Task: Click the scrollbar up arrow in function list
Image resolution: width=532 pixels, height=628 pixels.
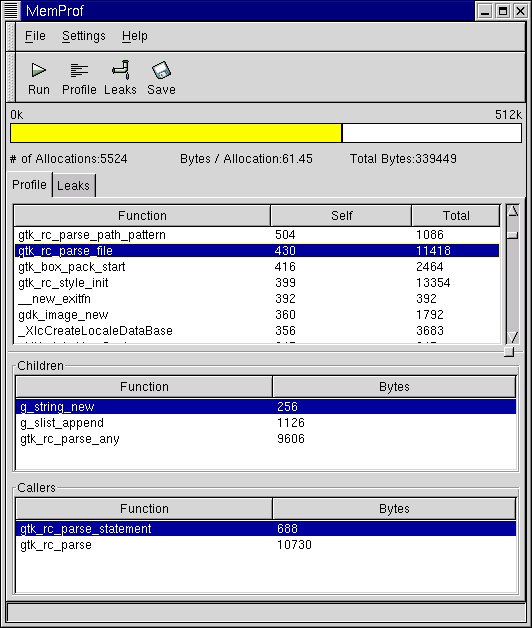Action: point(513,211)
